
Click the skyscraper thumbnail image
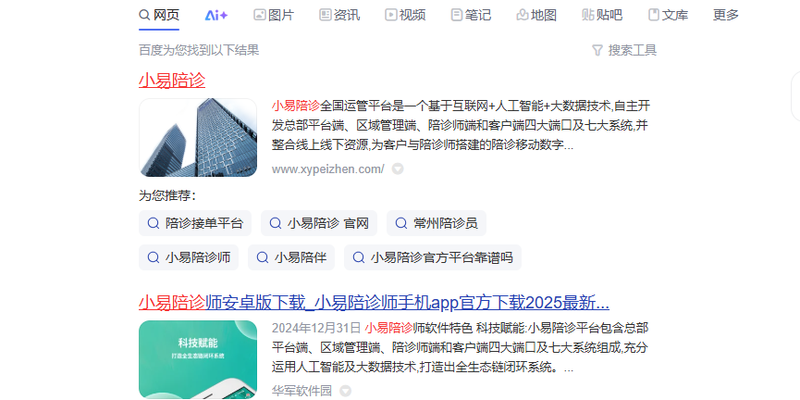coord(198,138)
